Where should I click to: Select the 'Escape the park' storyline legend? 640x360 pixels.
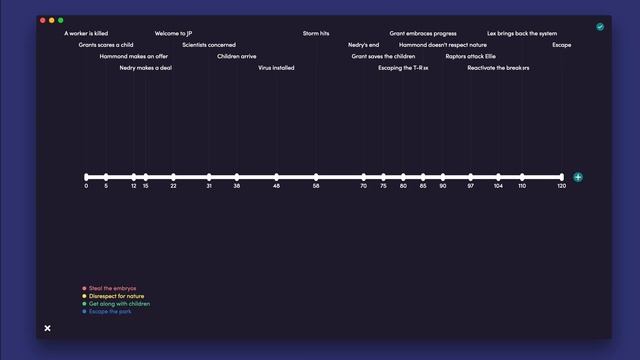110,311
